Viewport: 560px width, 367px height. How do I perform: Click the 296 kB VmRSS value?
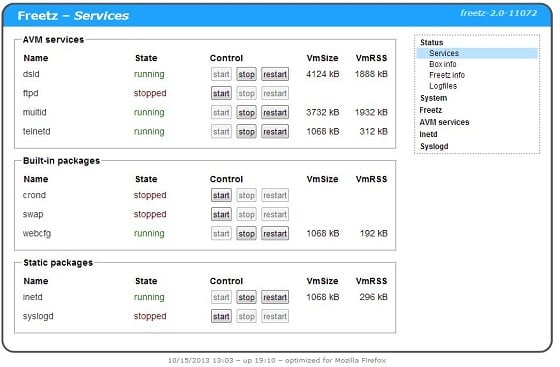click(374, 297)
